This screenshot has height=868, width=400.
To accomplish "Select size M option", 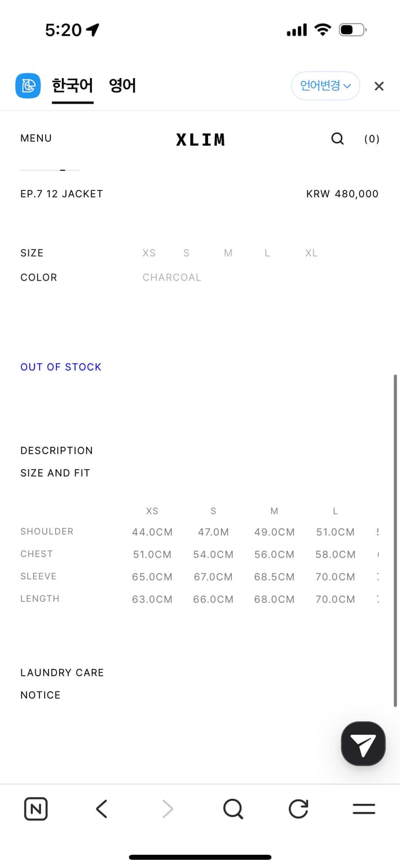I will tap(228, 253).
